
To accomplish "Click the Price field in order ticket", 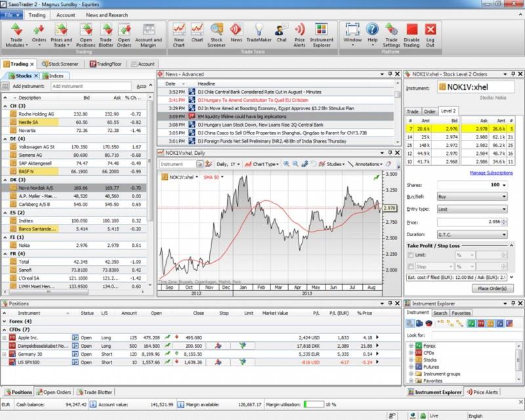I will point(469,222).
